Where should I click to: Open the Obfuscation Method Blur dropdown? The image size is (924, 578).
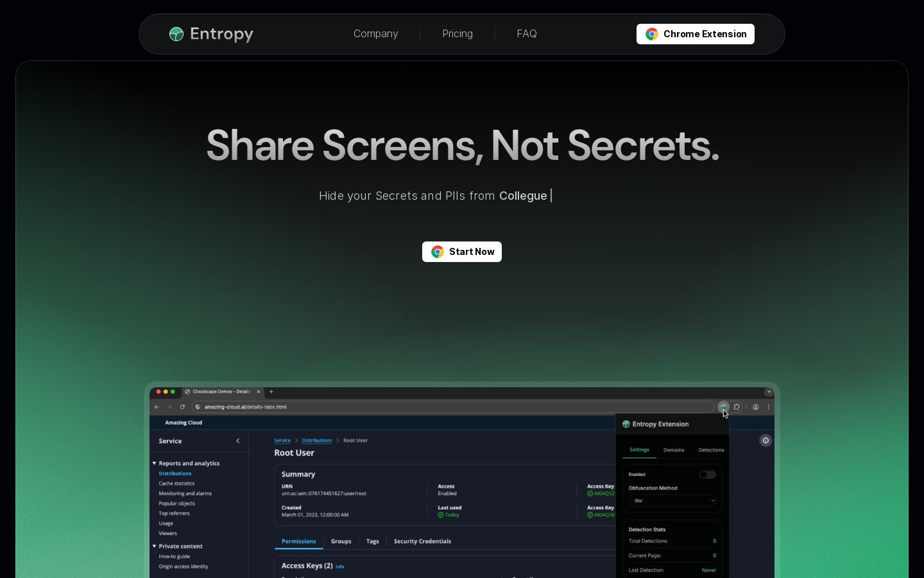pos(672,500)
